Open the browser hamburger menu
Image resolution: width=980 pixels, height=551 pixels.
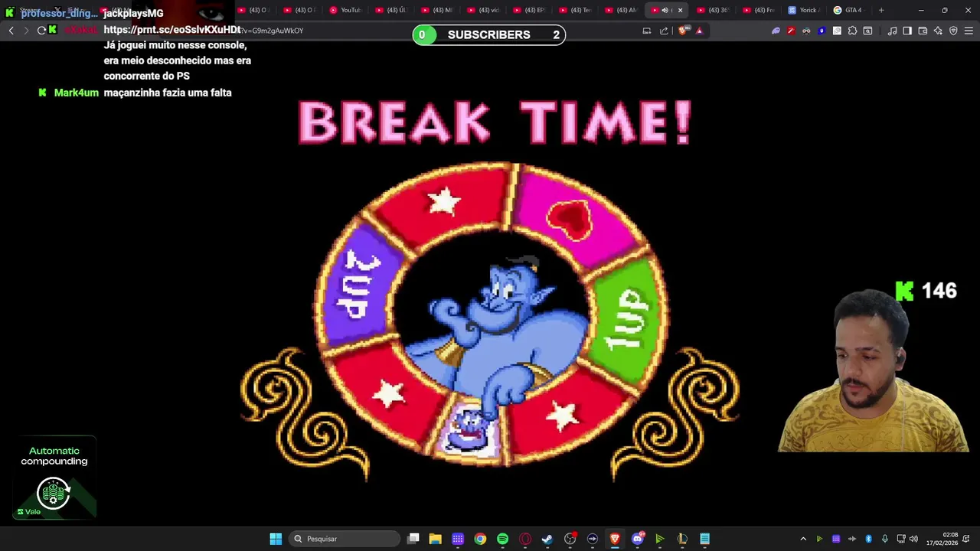(x=969, y=31)
